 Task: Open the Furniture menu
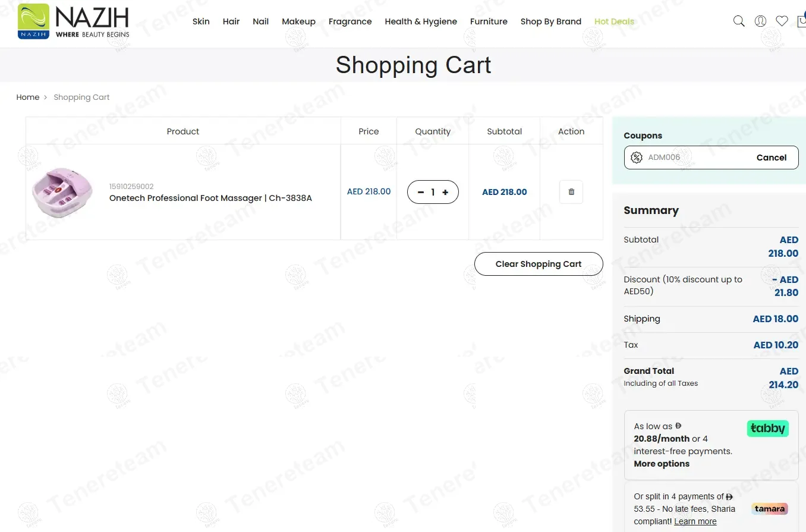click(489, 21)
